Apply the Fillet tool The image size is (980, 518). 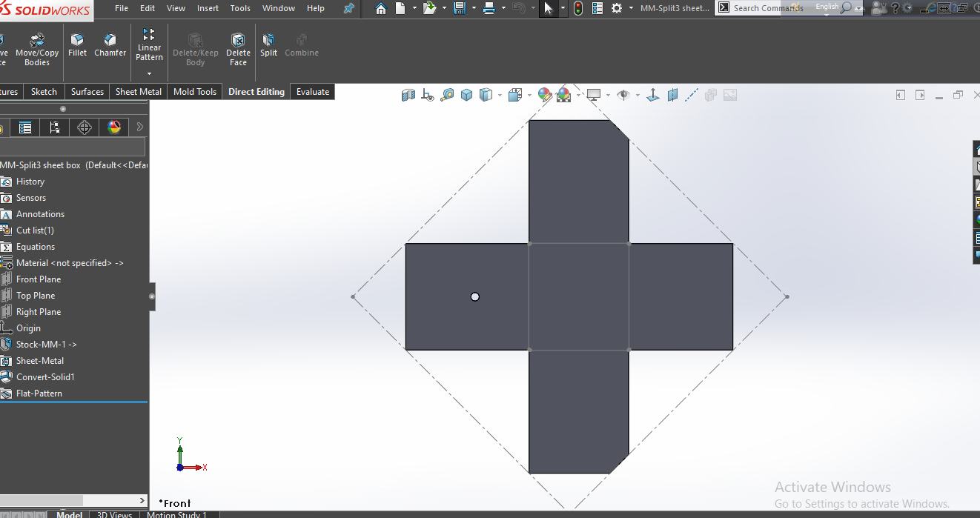coord(77,44)
